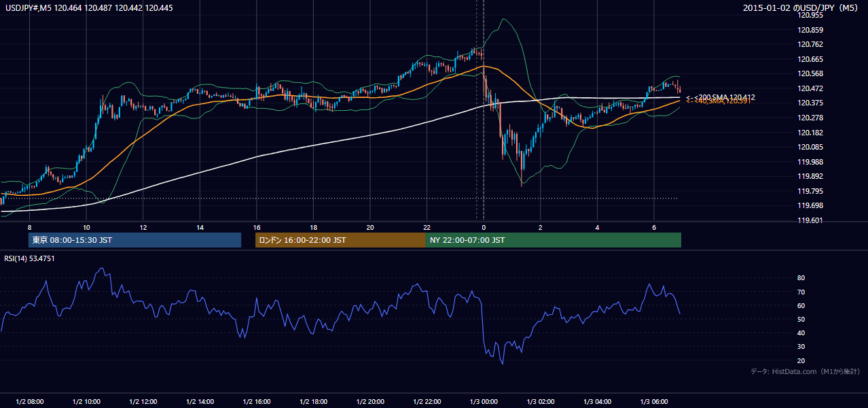Click the 1/2 22:00 time label
Viewport: 868px width, 408px height.
pos(427,401)
